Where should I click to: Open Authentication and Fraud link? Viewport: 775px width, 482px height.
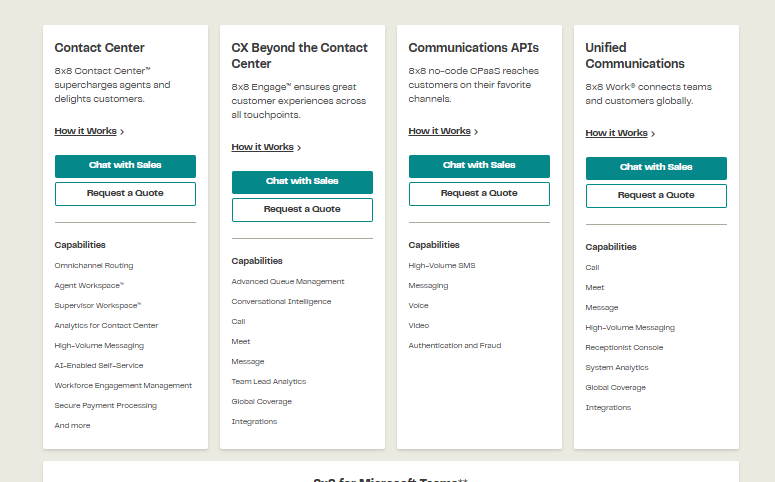click(x=455, y=346)
